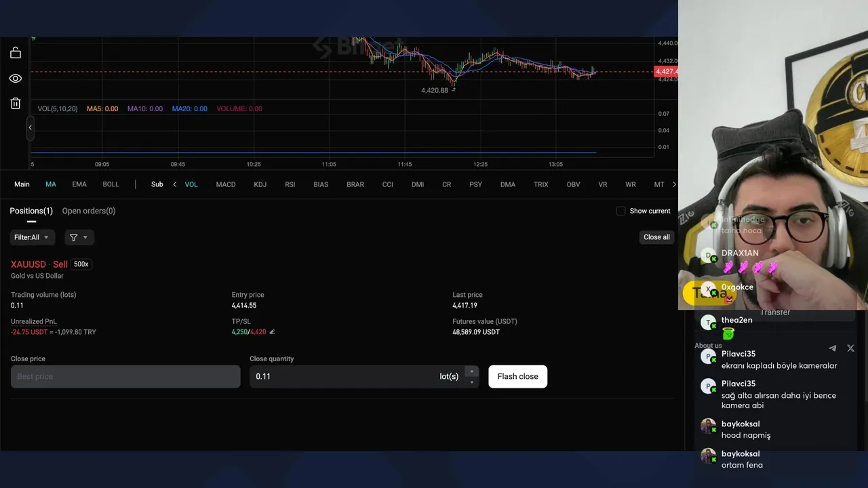Click the VOL(5,10,20) indicator label
The height and width of the screenshot is (488, 868).
point(58,108)
